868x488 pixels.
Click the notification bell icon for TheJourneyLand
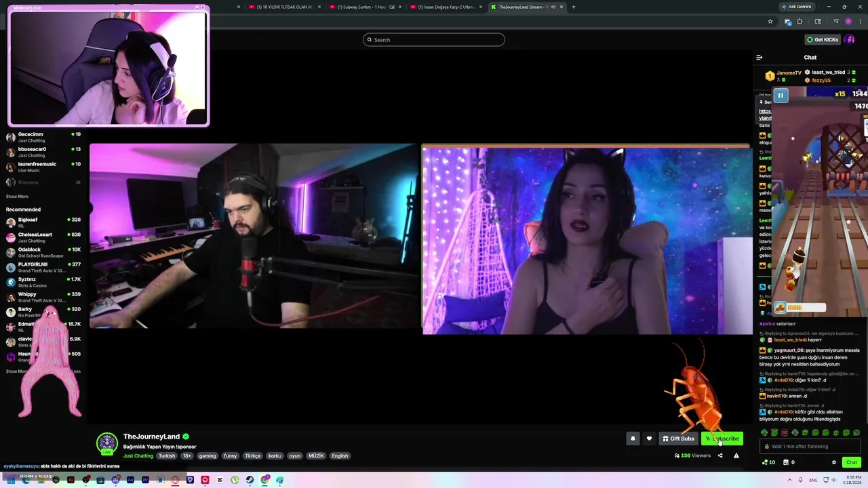pos(633,439)
